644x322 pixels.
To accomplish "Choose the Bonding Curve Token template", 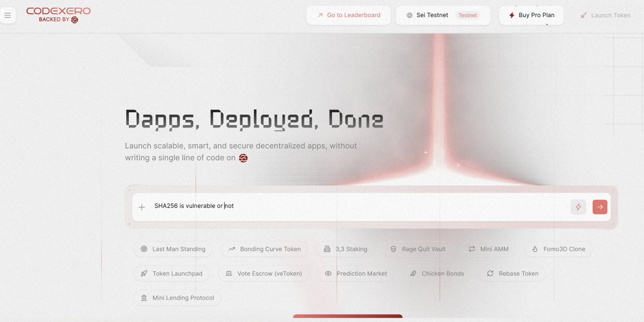I will coord(265,249).
